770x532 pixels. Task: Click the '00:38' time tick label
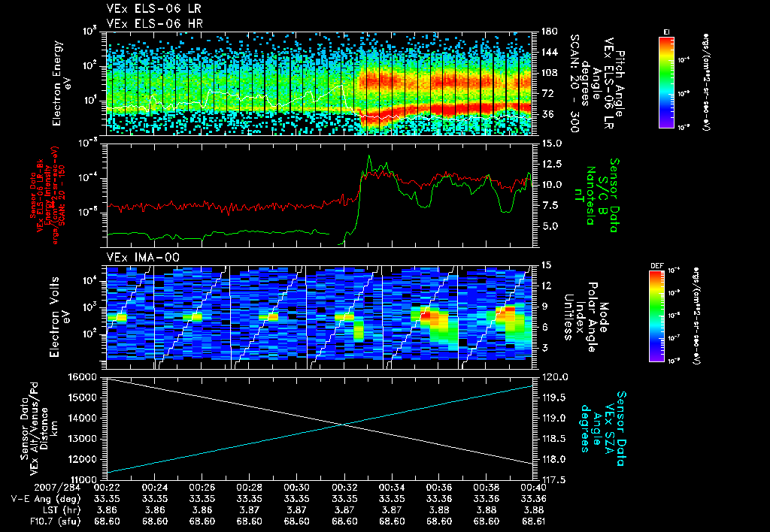pyautogui.click(x=487, y=488)
